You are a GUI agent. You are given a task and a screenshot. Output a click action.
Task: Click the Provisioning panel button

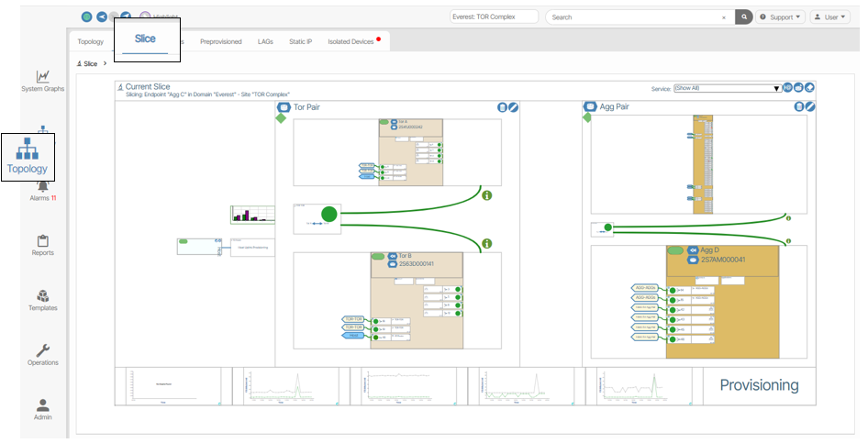tap(758, 385)
